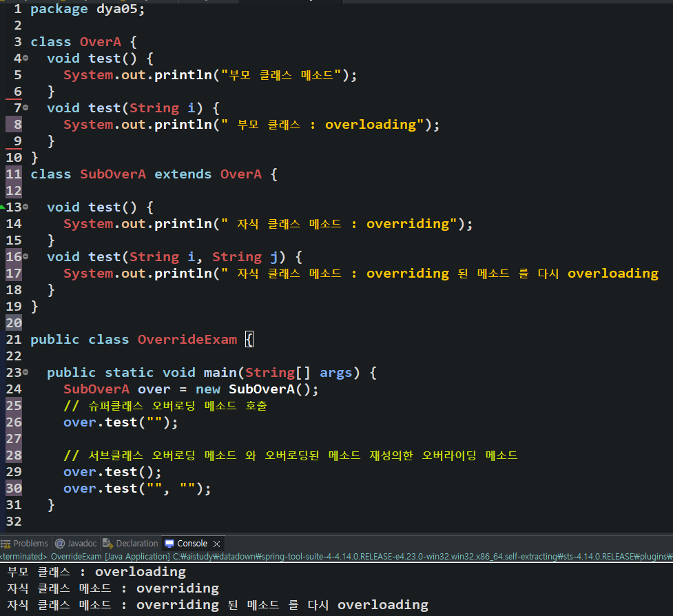Image resolution: width=673 pixels, height=616 pixels.
Task: Click the over.test("") call on line 26
Action: pyautogui.click(x=120, y=422)
